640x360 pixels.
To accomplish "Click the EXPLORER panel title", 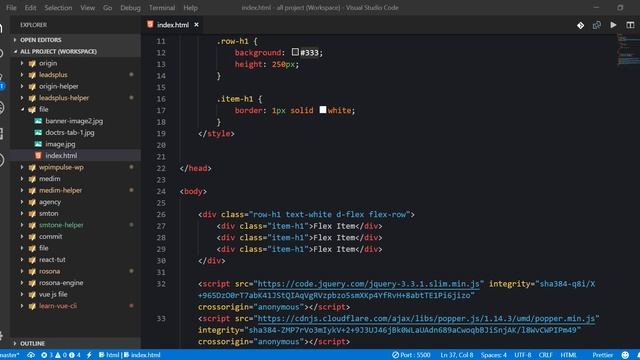I will coord(33,25).
